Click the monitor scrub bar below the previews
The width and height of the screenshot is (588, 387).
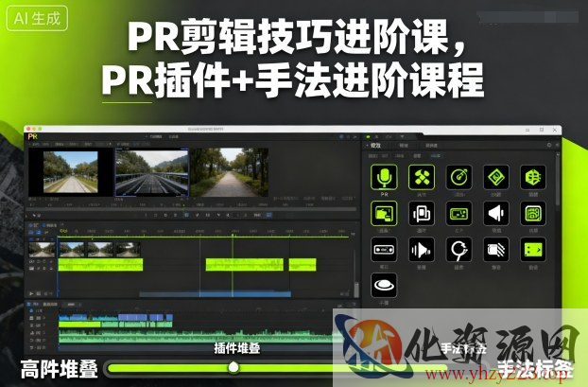coord(191,209)
